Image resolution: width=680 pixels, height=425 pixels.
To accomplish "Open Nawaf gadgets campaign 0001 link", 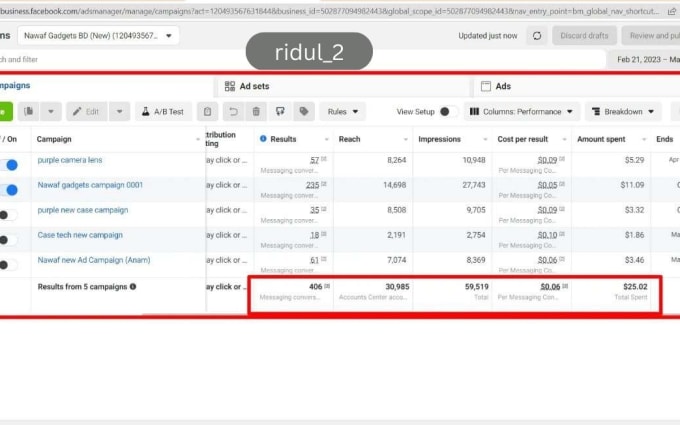I will (x=90, y=185).
